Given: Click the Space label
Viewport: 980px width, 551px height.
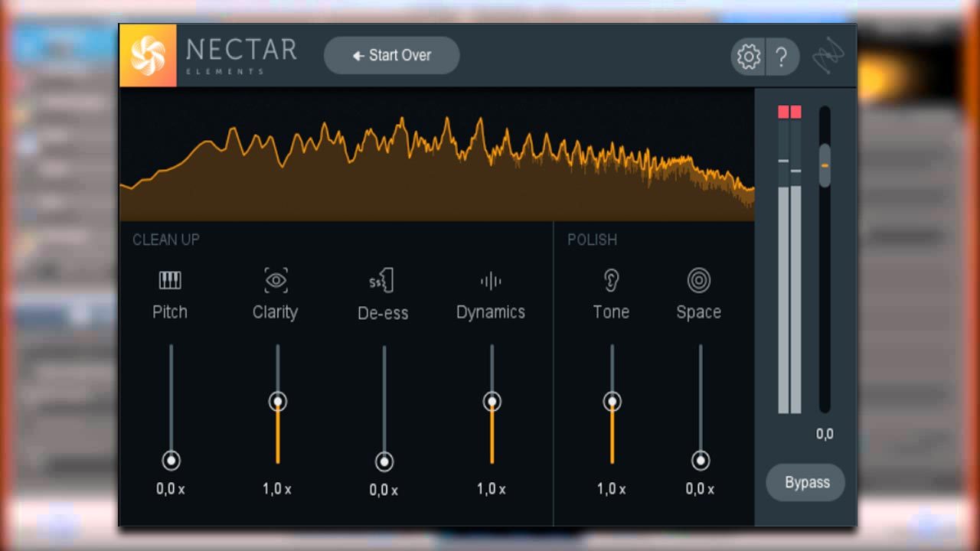Looking at the screenshot, I should click(x=698, y=312).
